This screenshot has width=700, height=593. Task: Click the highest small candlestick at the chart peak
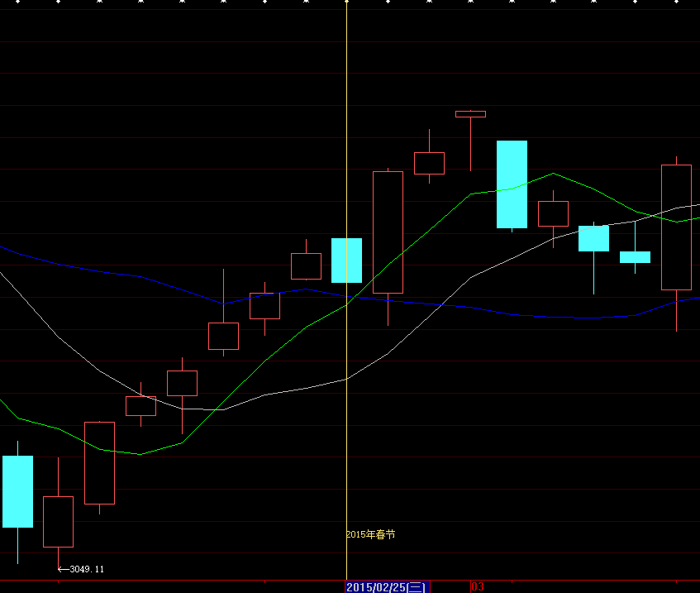click(470, 114)
